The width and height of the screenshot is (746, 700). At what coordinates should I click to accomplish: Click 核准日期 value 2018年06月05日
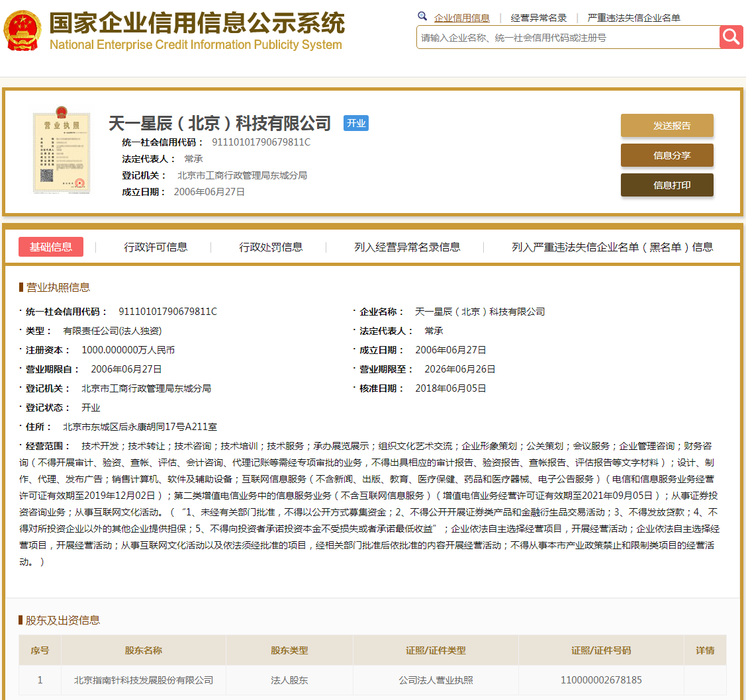pyautogui.click(x=451, y=388)
